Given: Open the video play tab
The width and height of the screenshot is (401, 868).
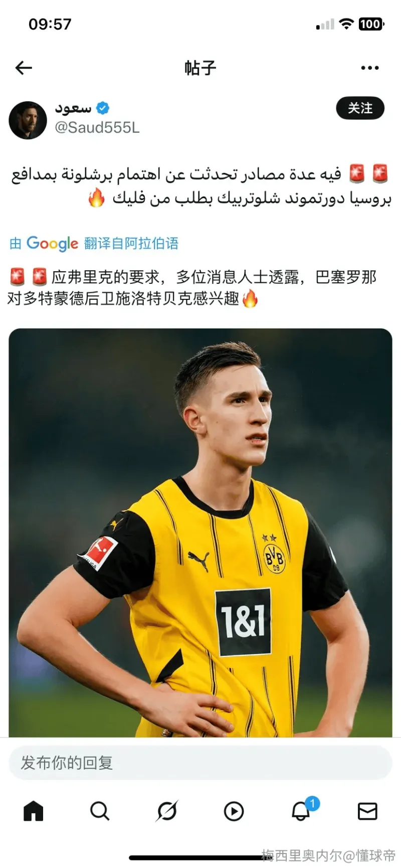Looking at the screenshot, I should 234,811.
